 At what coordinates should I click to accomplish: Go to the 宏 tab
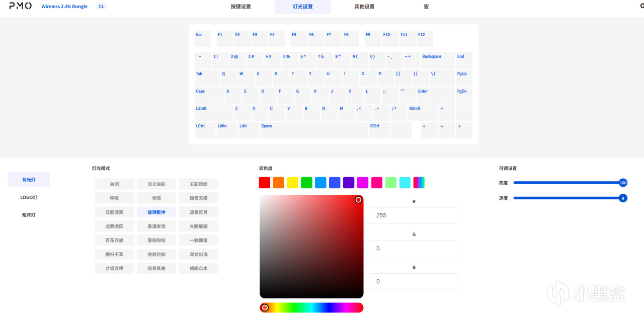click(x=426, y=7)
